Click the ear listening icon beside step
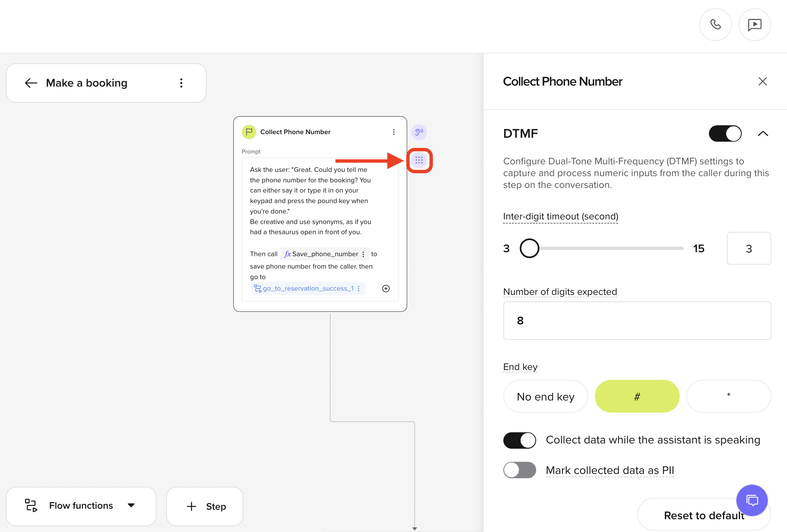The height and width of the screenshot is (532, 787). (419, 132)
